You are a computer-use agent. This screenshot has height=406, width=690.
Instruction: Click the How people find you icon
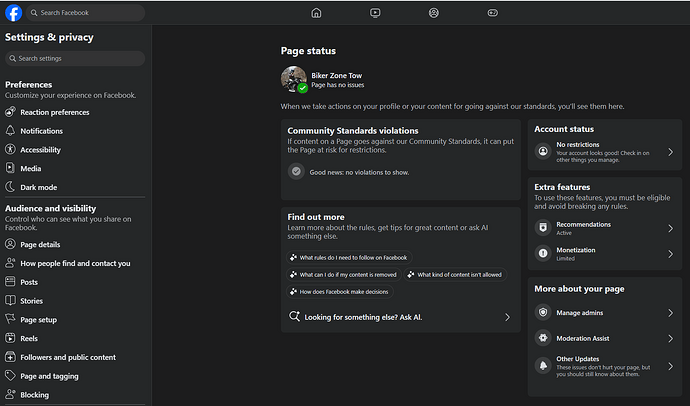coord(10,263)
